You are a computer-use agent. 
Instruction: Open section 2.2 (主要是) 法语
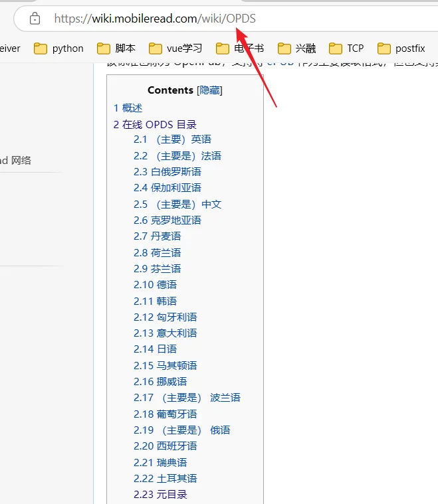click(177, 156)
